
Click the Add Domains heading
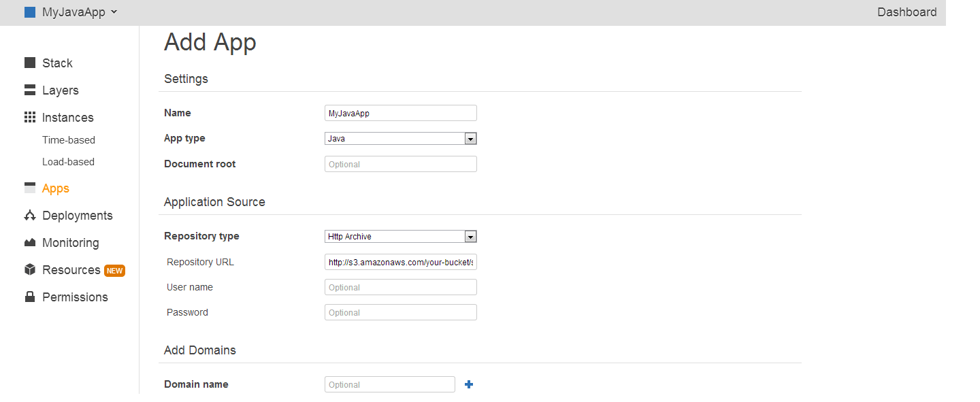pyautogui.click(x=200, y=350)
